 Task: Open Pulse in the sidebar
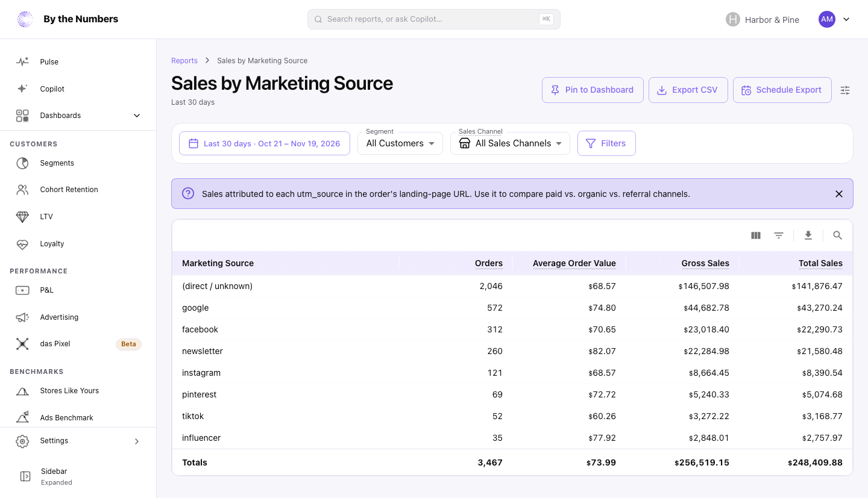pos(78,62)
